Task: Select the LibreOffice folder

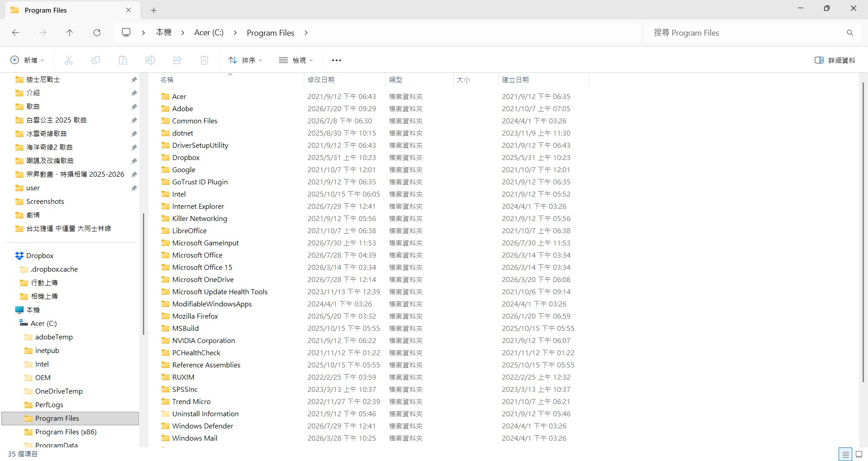Action: [x=189, y=230]
